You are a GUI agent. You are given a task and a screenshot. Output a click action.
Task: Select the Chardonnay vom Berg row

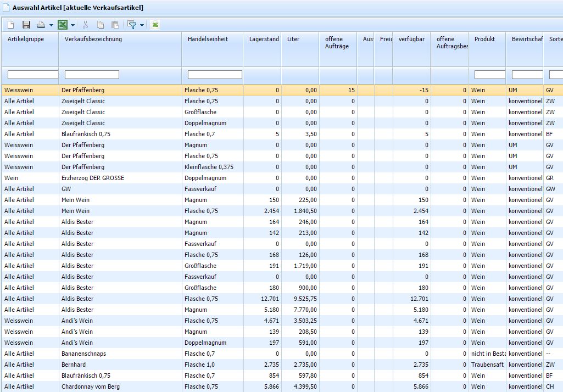coord(91,387)
